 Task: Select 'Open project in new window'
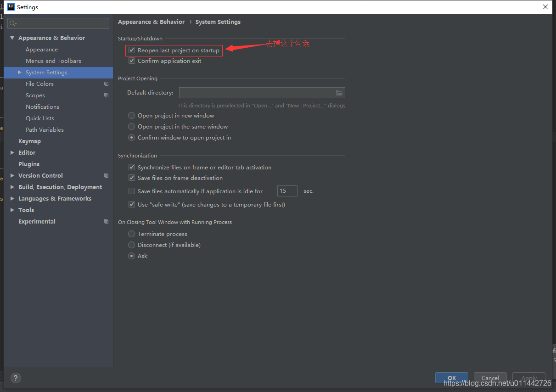coord(131,115)
